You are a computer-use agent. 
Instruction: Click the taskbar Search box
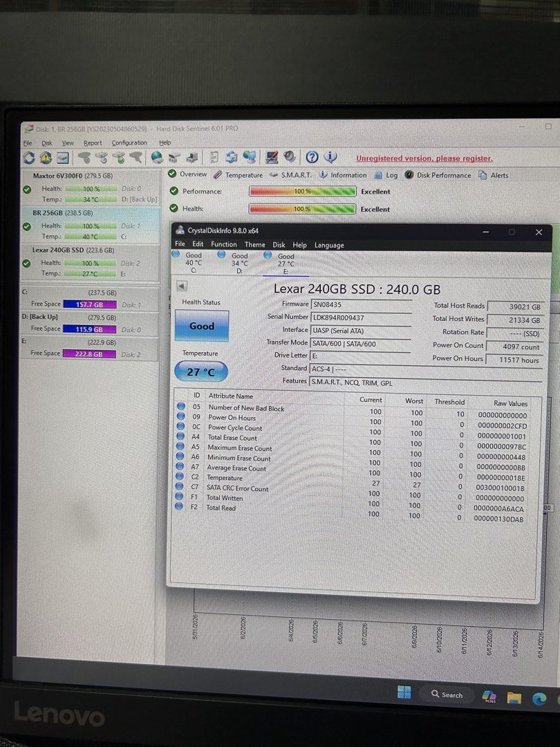click(447, 694)
